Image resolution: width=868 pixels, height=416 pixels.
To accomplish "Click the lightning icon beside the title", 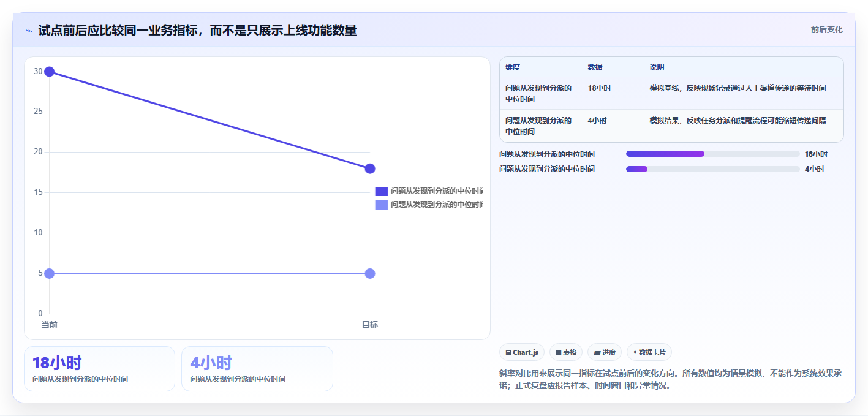I will [29, 31].
